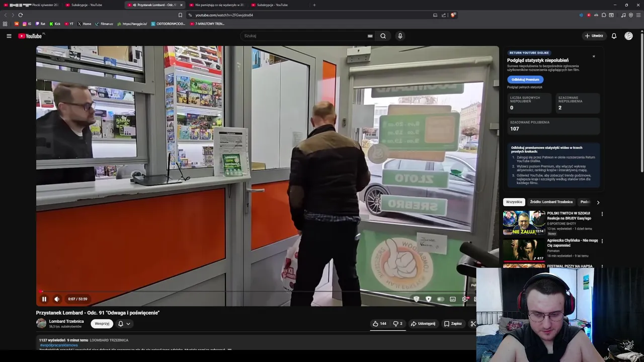The height and width of the screenshot is (362, 644).
Task: Go back in browser history
Action: [x=6, y=15]
